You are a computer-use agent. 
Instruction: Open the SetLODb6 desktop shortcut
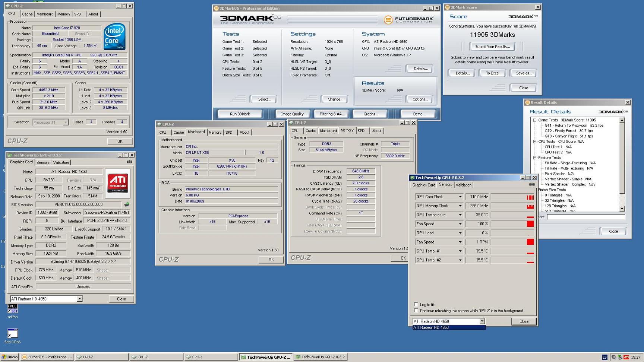pos(12,336)
